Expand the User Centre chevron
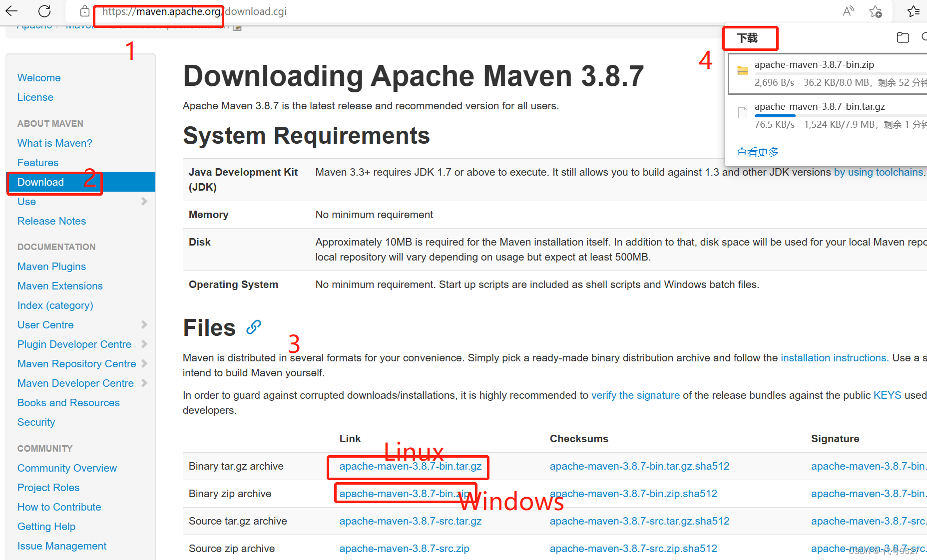 pyautogui.click(x=144, y=324)
